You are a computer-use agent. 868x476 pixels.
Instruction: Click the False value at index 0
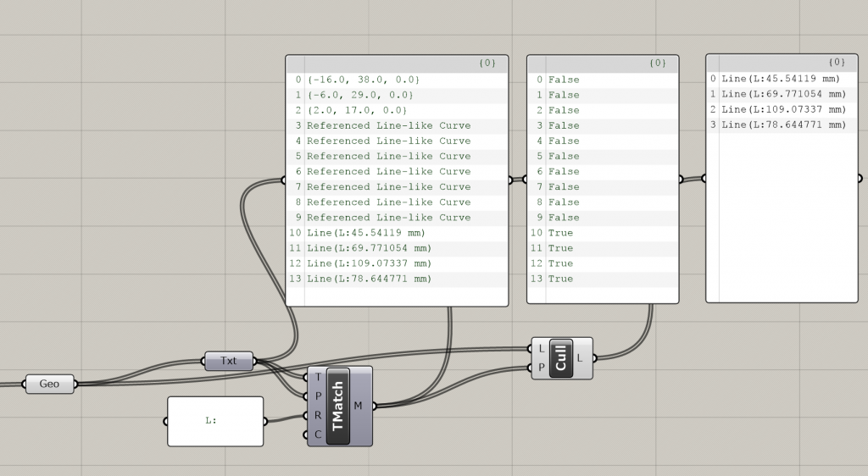603,80
